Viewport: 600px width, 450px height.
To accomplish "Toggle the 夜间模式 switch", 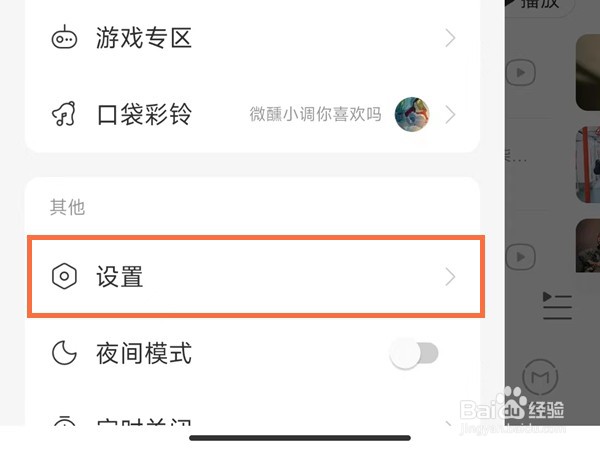I will tap(414, 353).
